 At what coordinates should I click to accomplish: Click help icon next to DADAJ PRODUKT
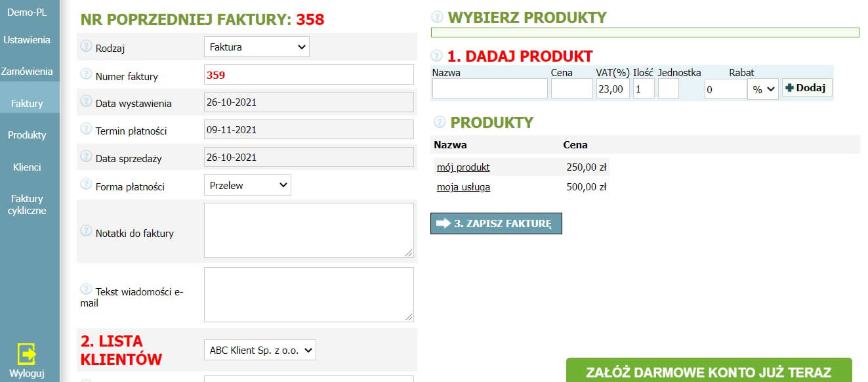[x=437, y=56]
